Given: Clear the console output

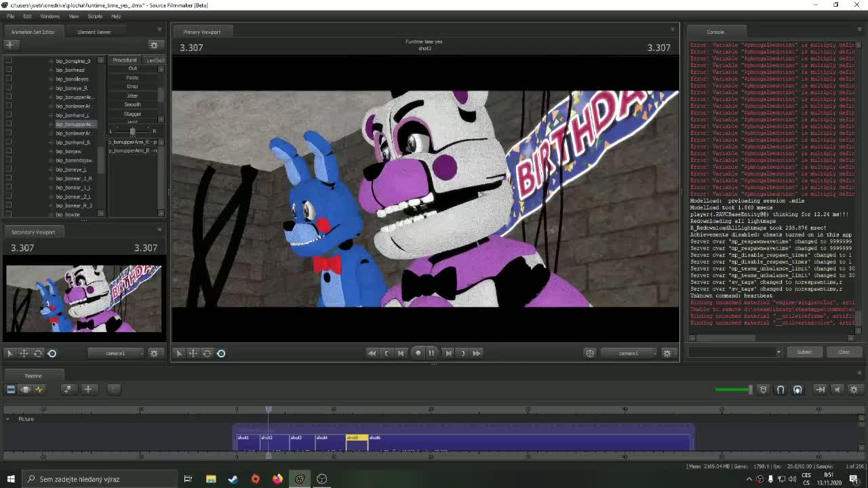Looking at the screenshot, I should pyautogui.click(x=844, y=352).
